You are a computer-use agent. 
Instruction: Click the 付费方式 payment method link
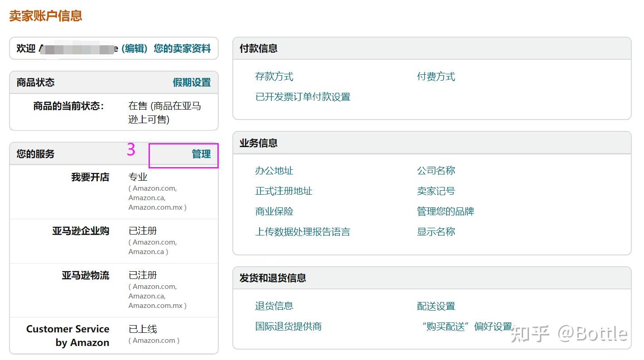click(435, 77)
